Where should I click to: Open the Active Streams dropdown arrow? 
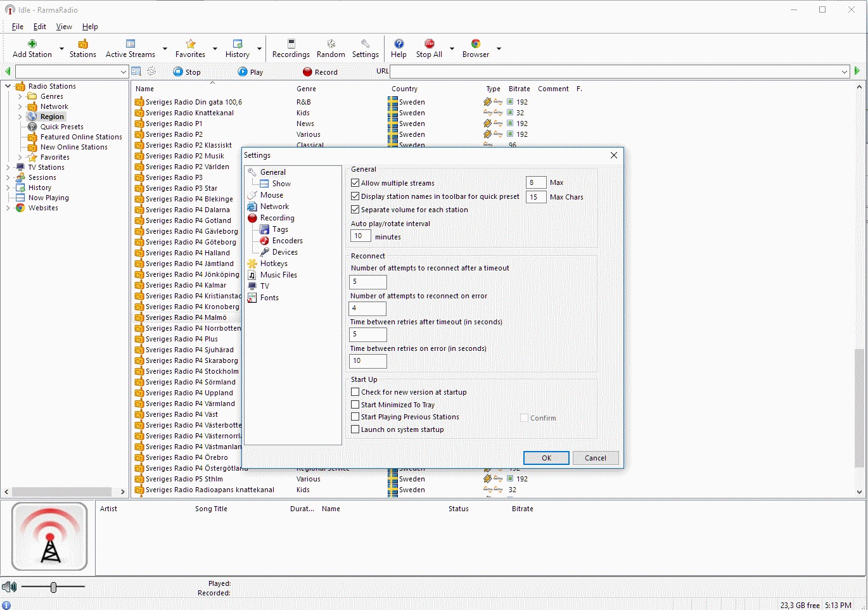tap(165, 49)
